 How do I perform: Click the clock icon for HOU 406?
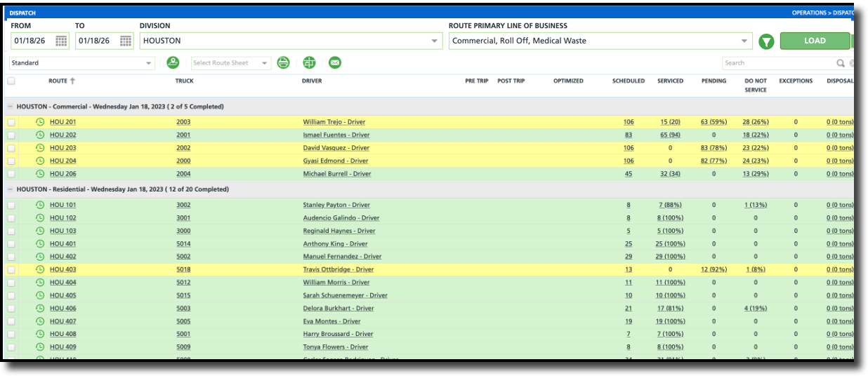(x=40, y=309)
